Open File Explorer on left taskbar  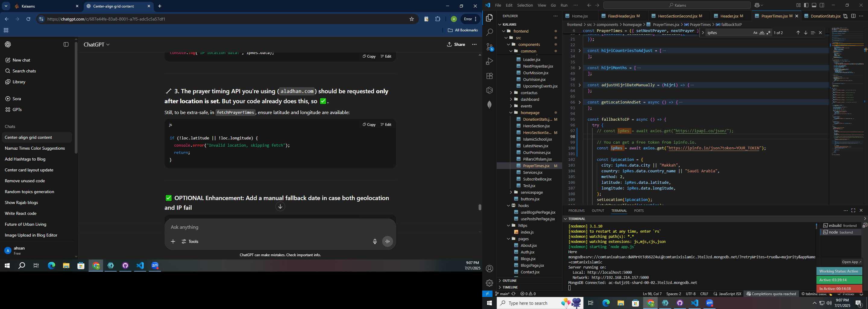tap(66, 266)
